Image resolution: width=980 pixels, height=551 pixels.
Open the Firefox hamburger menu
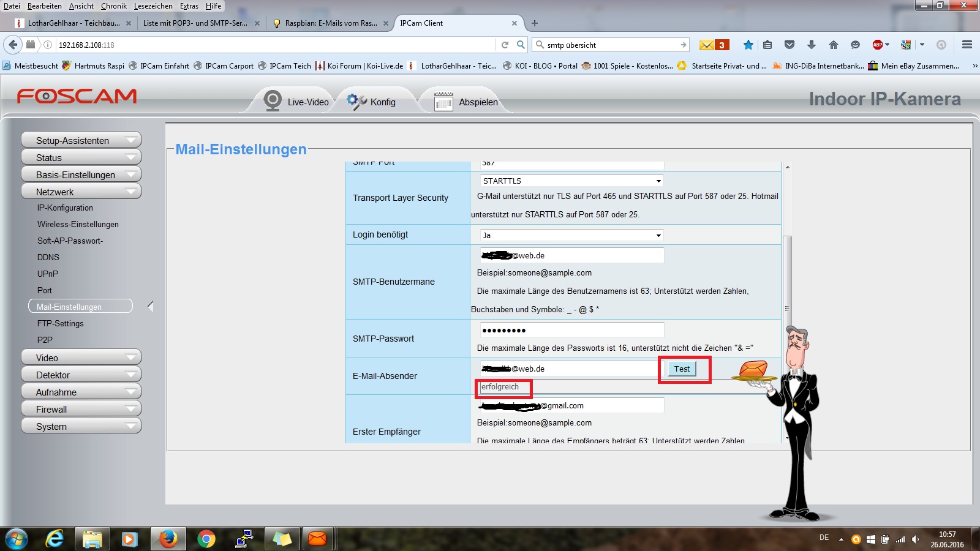coord(967,45)
